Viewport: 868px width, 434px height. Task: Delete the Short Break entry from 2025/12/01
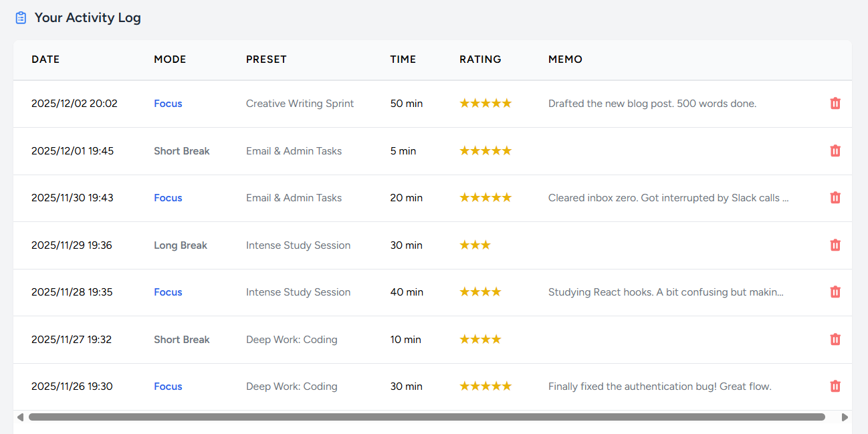click(835, 150)
